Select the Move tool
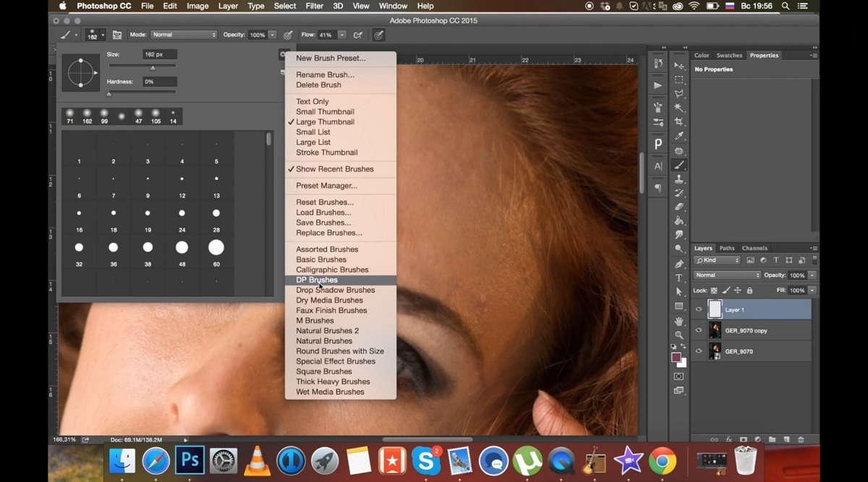 678,66
